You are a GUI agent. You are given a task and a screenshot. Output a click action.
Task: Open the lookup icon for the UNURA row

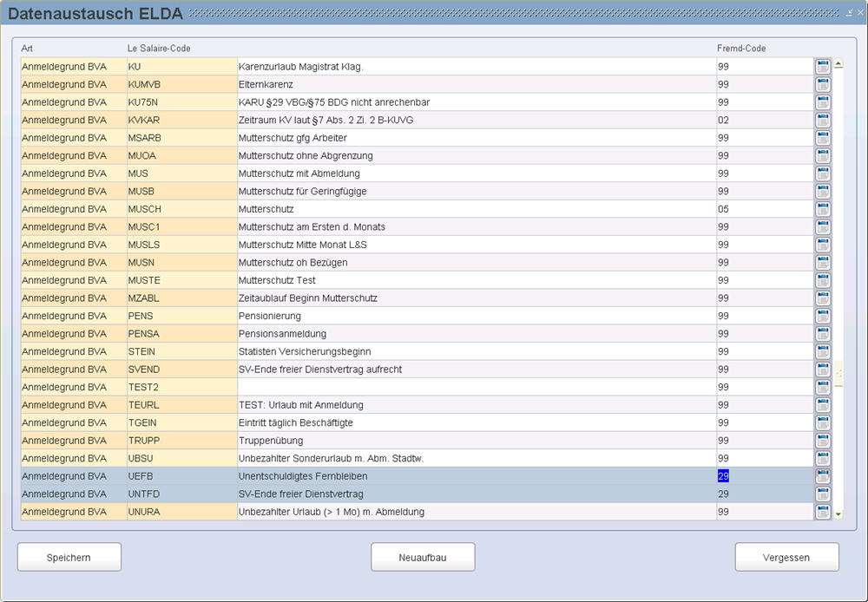pos(823,512)
